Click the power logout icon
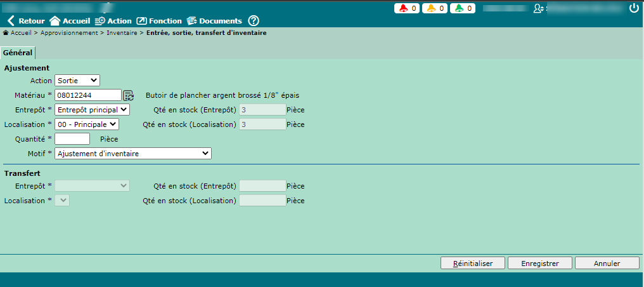 click(634, 8)
